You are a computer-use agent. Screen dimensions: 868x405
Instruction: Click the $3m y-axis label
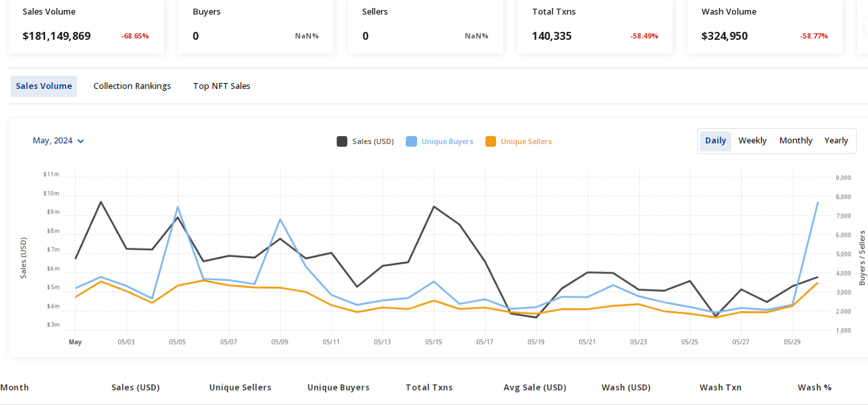click(53, 325)
